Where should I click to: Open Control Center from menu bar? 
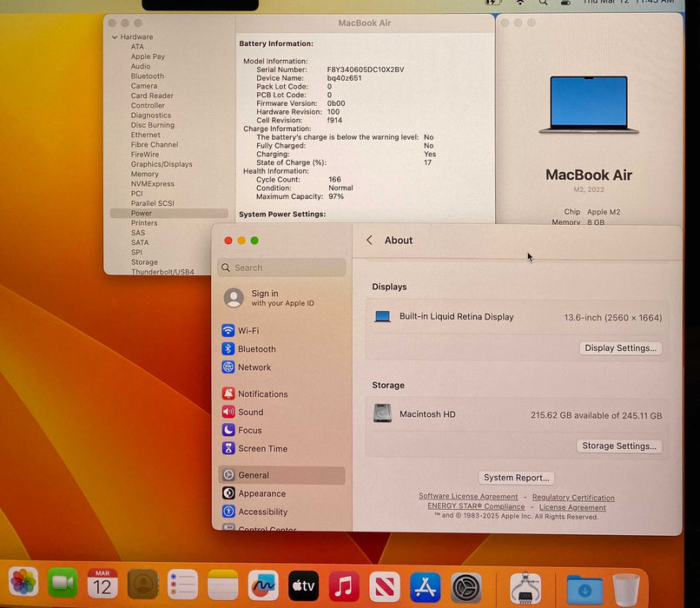565,3
